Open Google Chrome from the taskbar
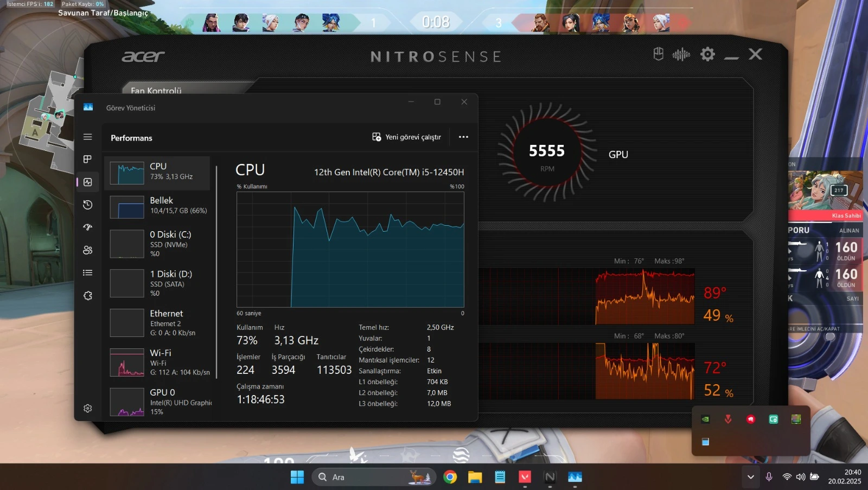This screenshot has height=490, width=868. (x=450, y=477)
